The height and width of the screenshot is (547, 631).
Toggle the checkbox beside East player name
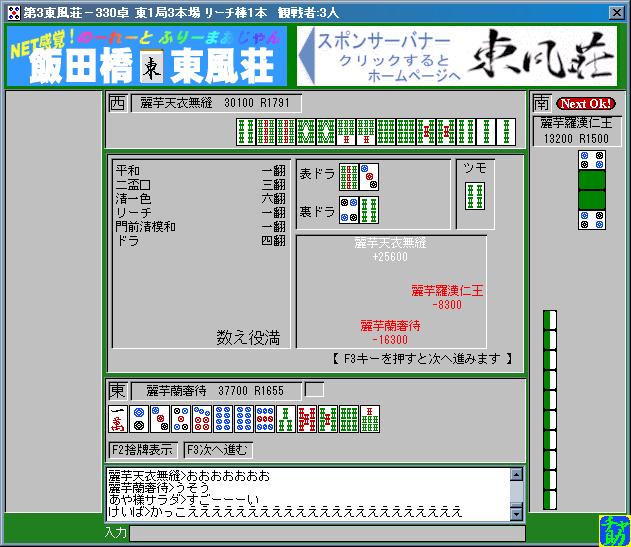point(314,389)
